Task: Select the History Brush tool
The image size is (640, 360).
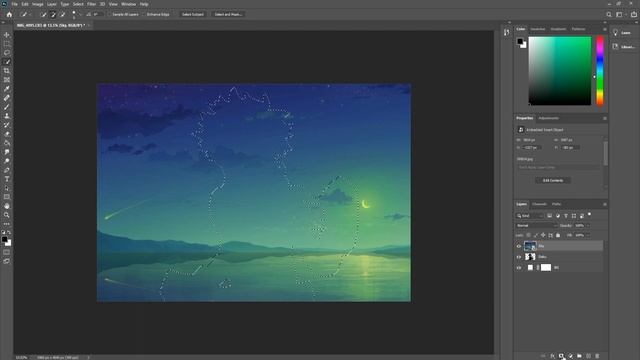Action: tap(7, 125)
